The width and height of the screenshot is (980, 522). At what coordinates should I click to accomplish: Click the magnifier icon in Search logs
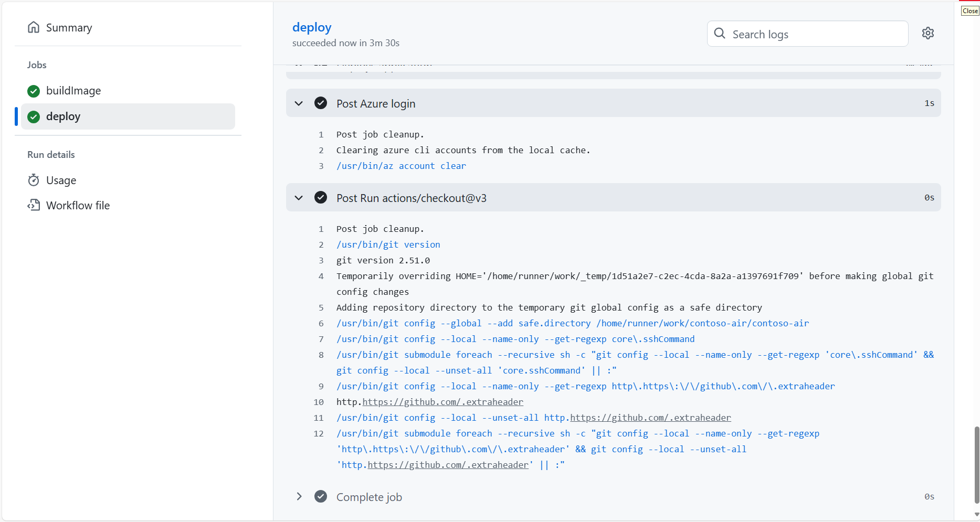(x=720, y=33)
